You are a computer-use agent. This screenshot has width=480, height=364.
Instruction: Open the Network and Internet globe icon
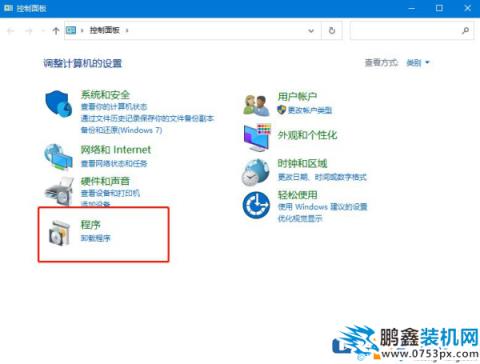pyautogui.click(x=58, y=157)
